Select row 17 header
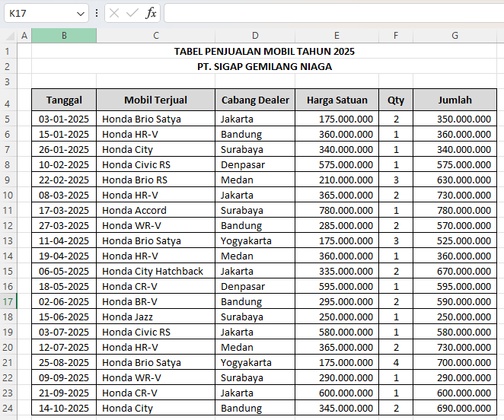504x420 pixels. [8, 301]
